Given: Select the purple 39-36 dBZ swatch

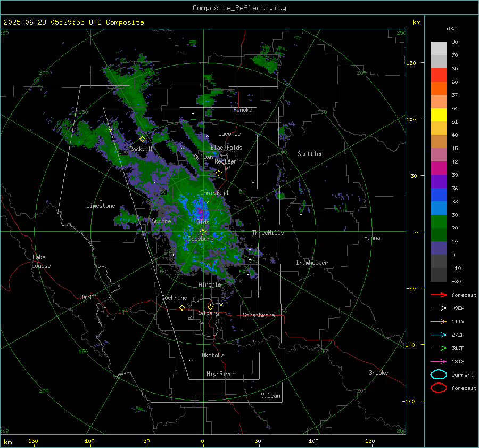Looking at the screenshot, I should pyautogui.click(x=439, y=181).
